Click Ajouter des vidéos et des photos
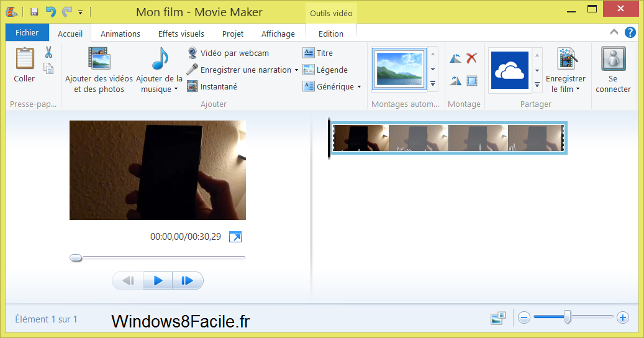 [x=99, y=70]
